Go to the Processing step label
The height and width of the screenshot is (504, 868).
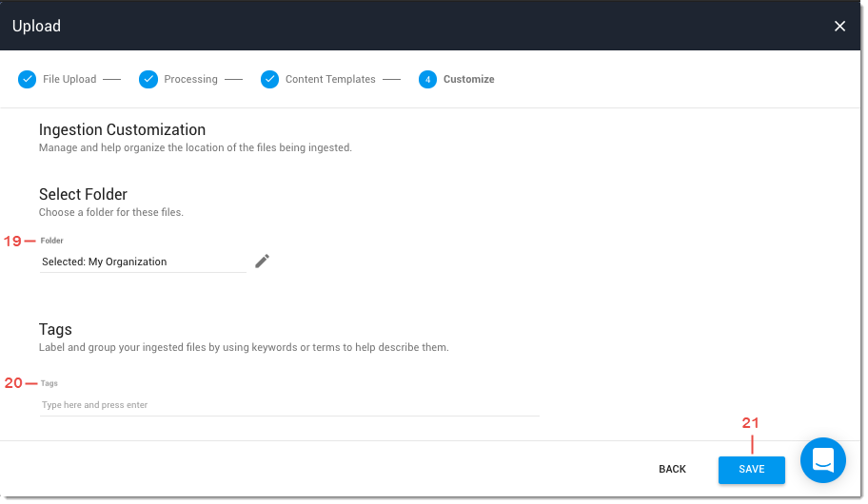click(190, 80)
